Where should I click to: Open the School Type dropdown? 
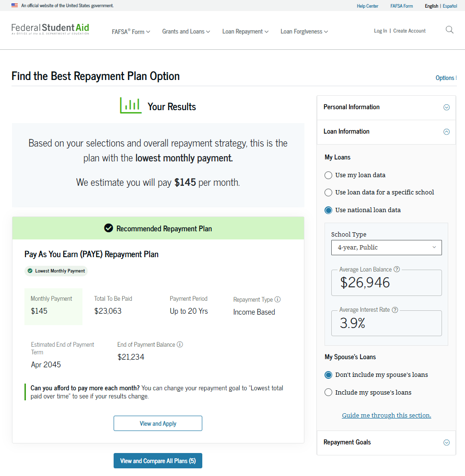coord(386,247)
